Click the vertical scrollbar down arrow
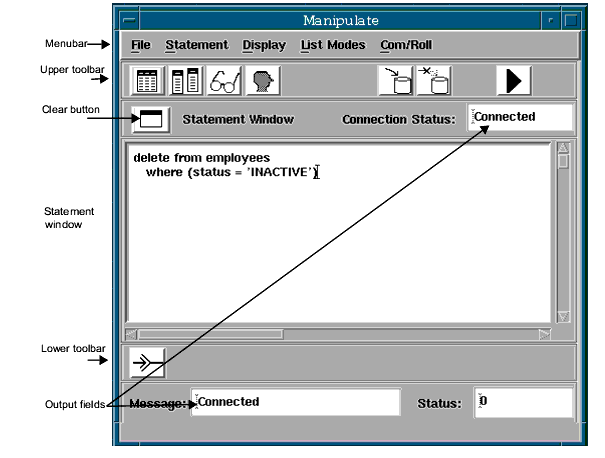The image size is (605, 458). [563, 316]
